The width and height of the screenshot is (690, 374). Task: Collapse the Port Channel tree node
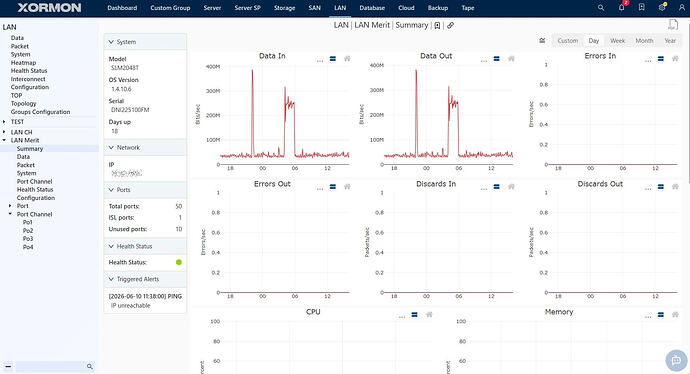point(10,214)
